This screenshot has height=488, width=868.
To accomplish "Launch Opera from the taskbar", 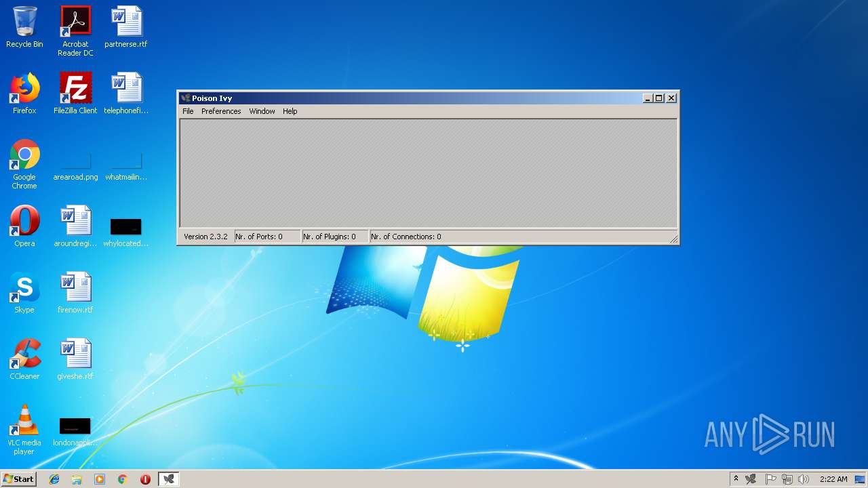I will (x=145, y=479).
